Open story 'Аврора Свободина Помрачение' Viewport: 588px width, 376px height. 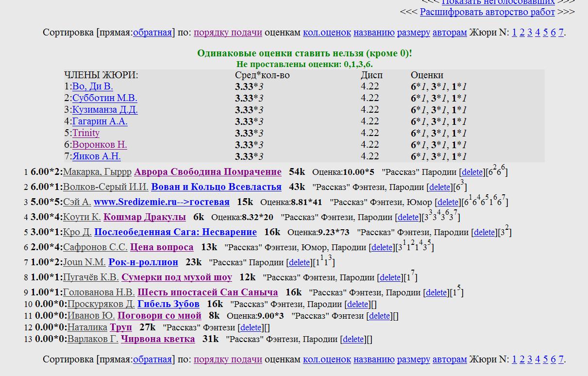click(207, 172)
